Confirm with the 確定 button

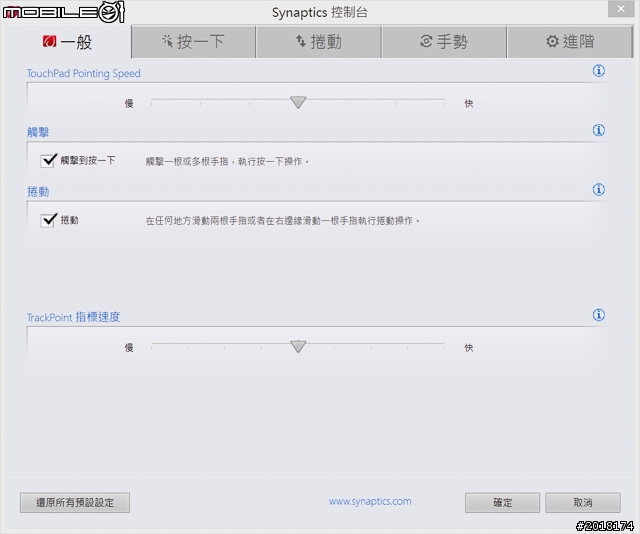click(x=502, y=503)
